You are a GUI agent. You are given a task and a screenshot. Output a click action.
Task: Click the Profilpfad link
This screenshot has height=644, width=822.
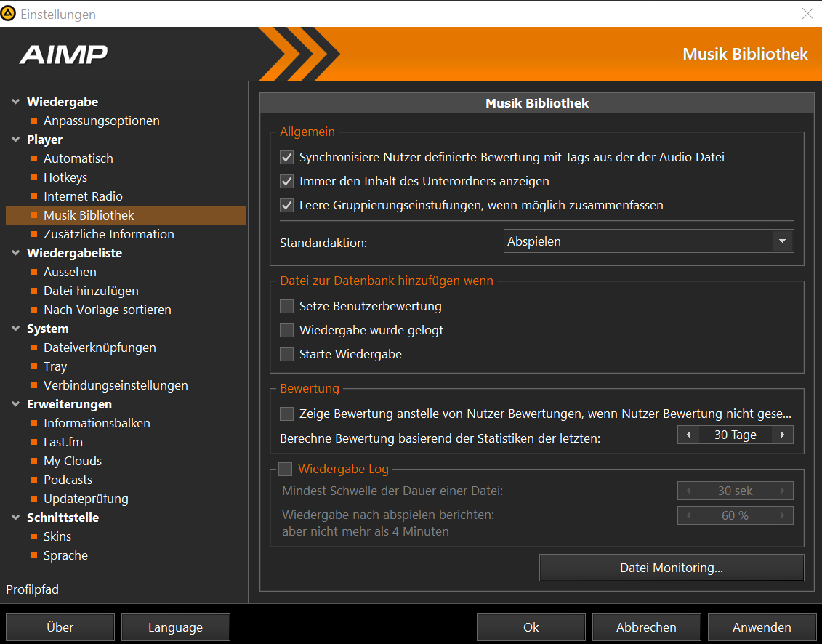(33, 589)
